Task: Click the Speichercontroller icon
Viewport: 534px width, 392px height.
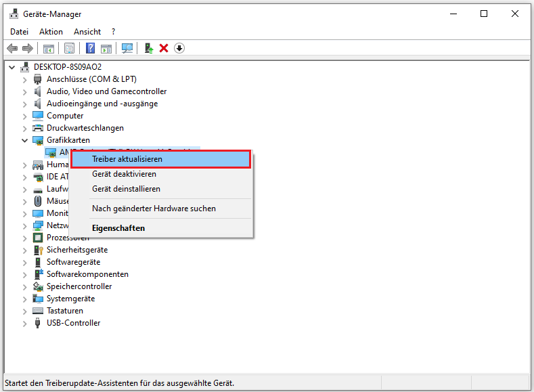Action: [38, 286]
